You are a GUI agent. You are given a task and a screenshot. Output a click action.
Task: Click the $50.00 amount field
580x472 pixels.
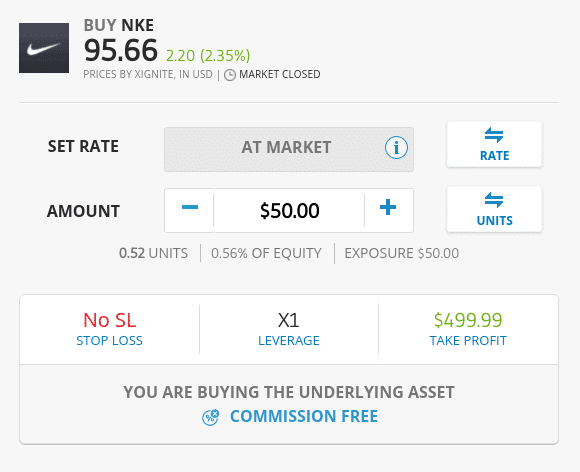point(289,210)
